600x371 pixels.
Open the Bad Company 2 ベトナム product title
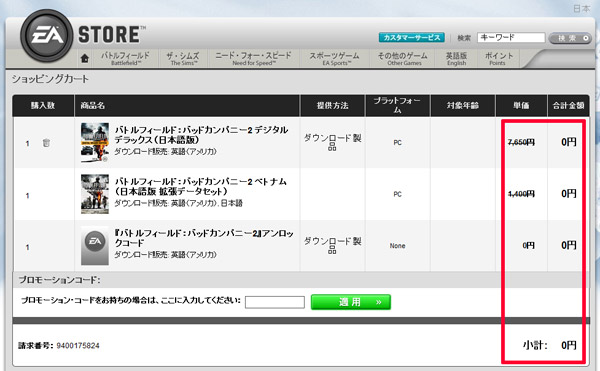[x=201, y=186]
